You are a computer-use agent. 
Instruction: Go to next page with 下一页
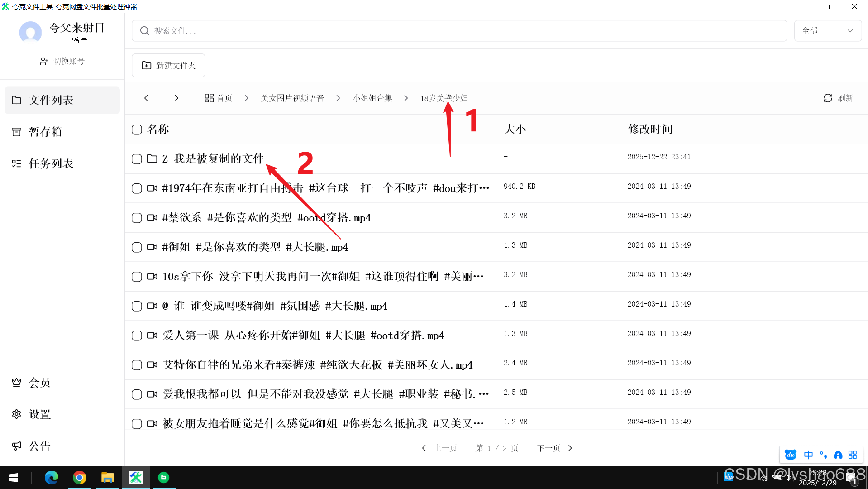click(554, 448)
